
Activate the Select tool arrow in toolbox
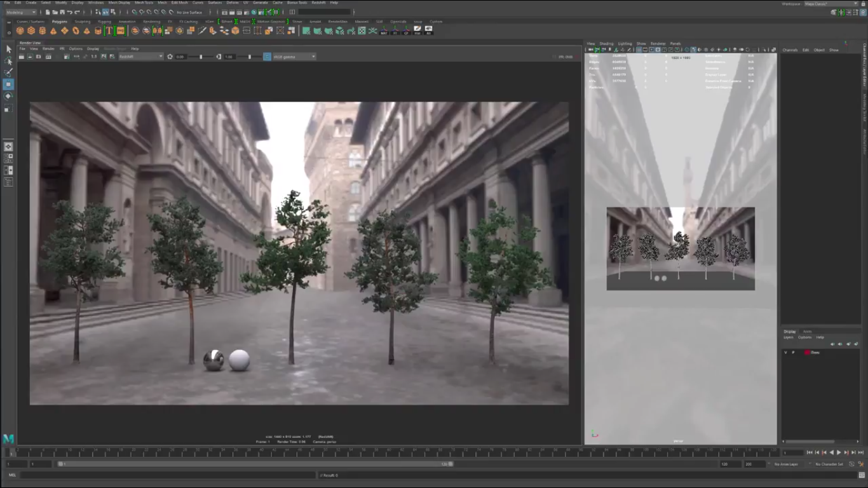[x=8, y=49]
